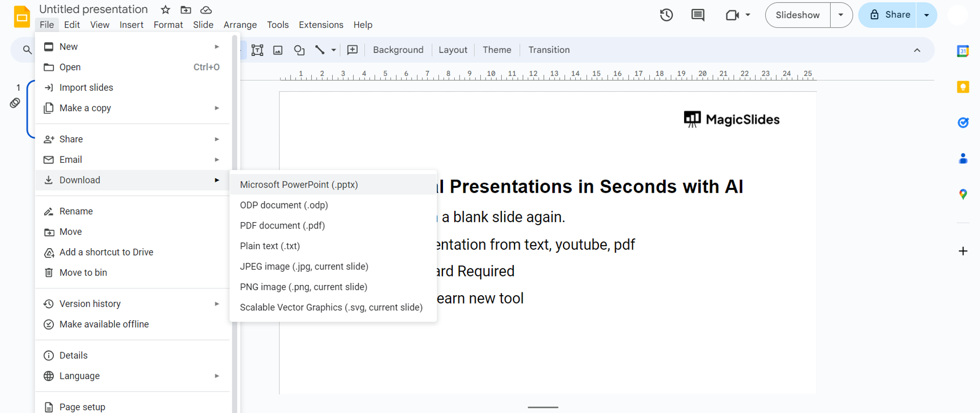The image size is (980, 413).
Task: Click the insert image tool
Action: (278, 50)
